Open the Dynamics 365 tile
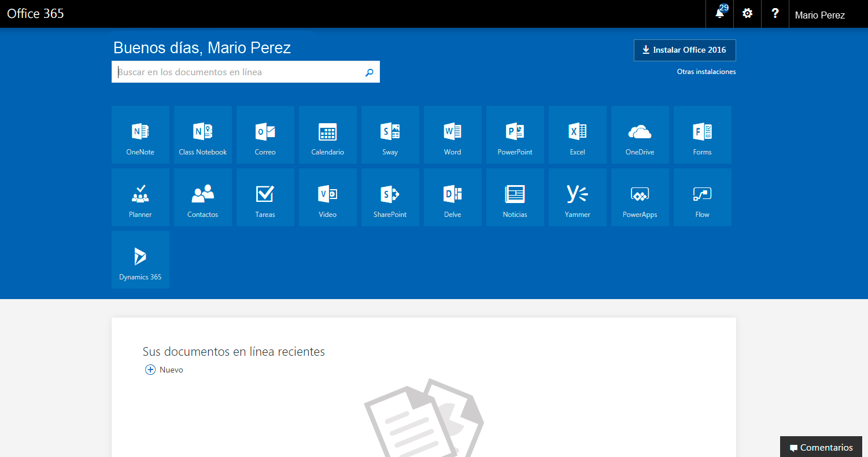Screen dimensions: 868x457 point(141,260)
